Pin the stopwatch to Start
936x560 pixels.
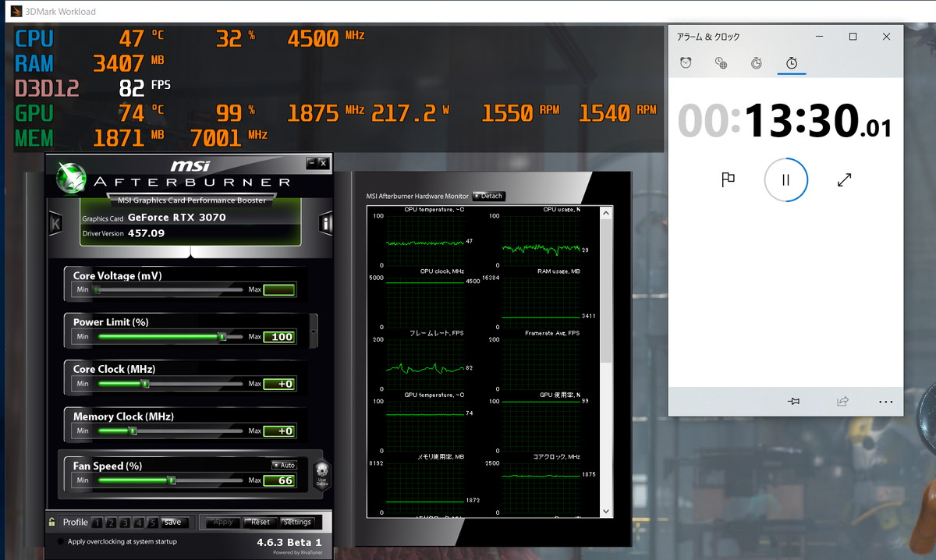794,401
